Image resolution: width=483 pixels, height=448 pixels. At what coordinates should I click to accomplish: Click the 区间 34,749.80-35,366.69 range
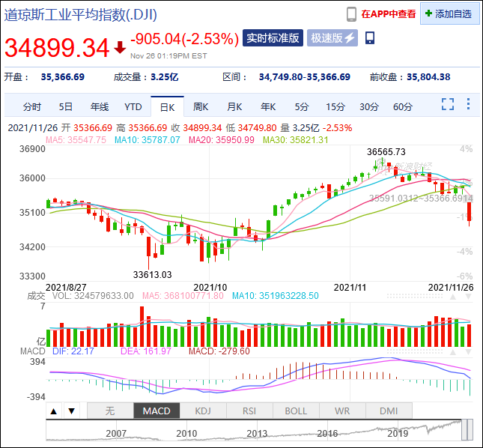click(x=304, y=77)
